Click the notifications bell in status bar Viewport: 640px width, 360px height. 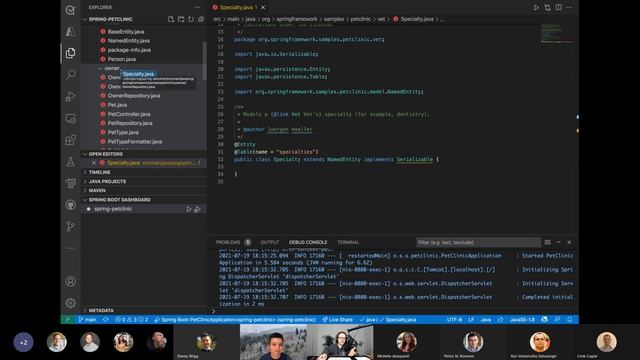pos(570,320)
